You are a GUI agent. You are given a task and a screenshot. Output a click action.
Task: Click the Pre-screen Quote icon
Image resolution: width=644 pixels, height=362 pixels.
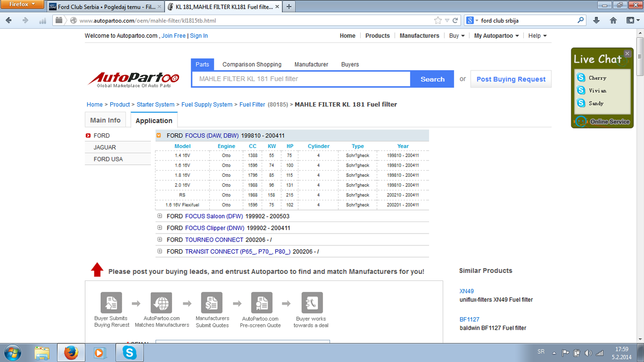[262, 303]
